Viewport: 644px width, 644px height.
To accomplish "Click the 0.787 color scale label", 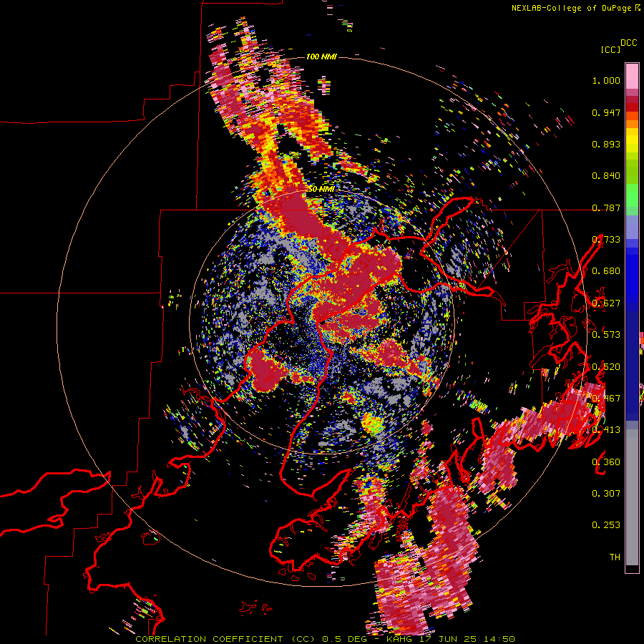I will click(606, 208).
